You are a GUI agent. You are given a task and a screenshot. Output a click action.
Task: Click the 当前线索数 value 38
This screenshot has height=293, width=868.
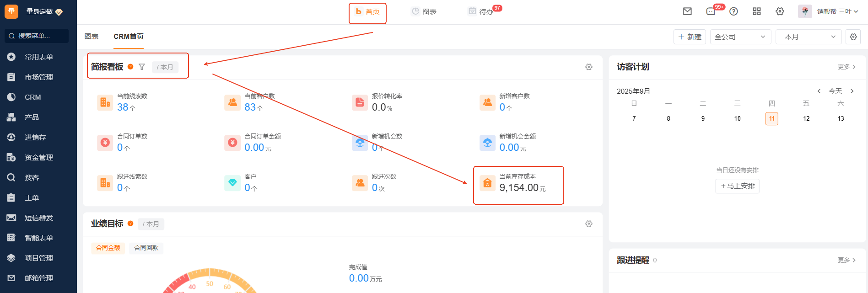click(123, 107)
